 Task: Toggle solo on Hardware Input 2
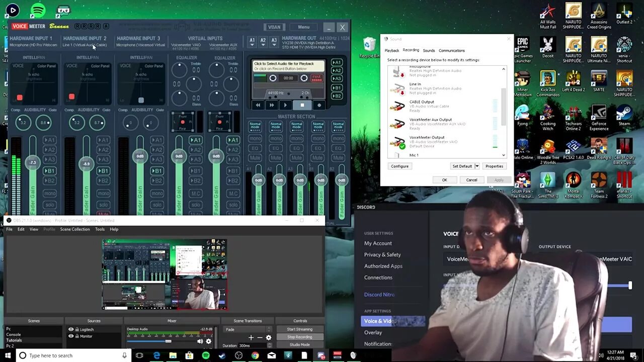(103, 205)
